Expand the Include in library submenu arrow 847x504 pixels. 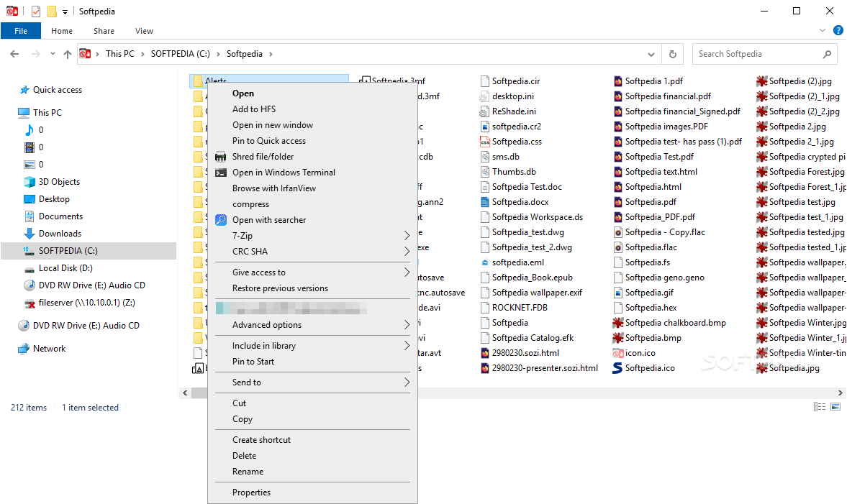pos(407,346)
